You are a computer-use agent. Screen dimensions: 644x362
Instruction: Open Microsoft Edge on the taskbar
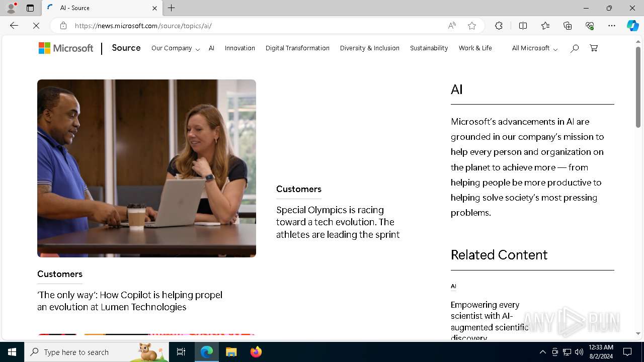(x=207, y=352)
